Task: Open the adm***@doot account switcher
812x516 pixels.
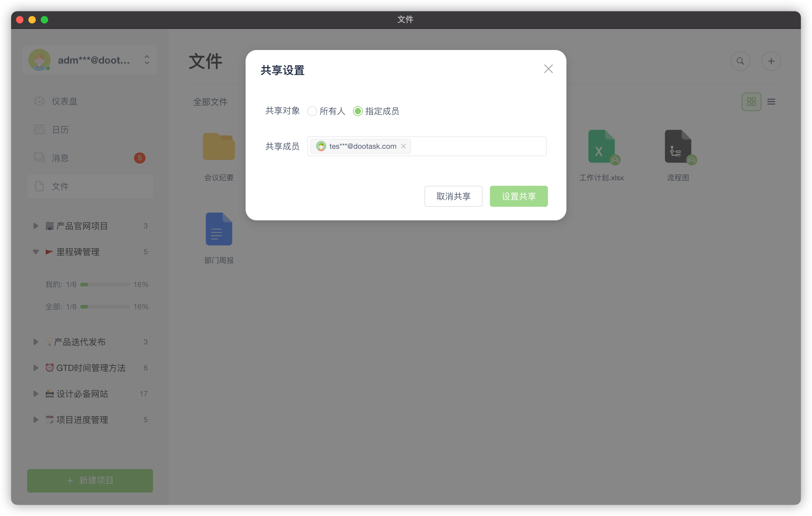Action: [x=90, y=60]
